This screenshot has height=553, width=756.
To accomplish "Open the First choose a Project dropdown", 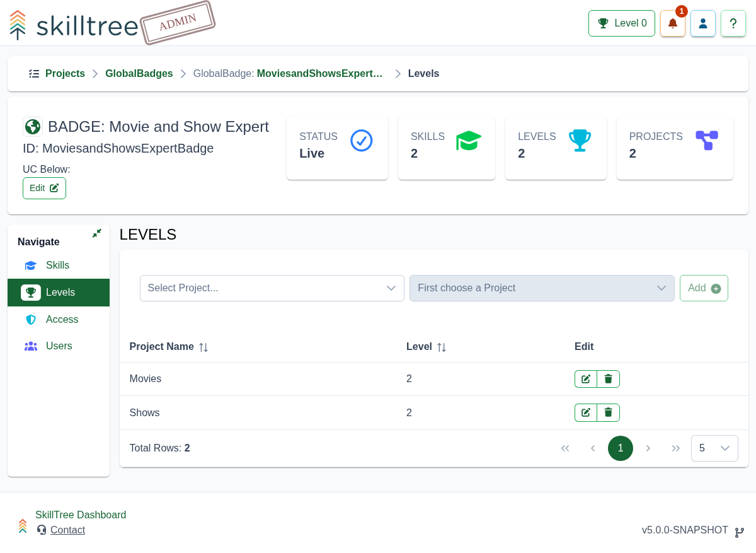I will click(542, 288).
